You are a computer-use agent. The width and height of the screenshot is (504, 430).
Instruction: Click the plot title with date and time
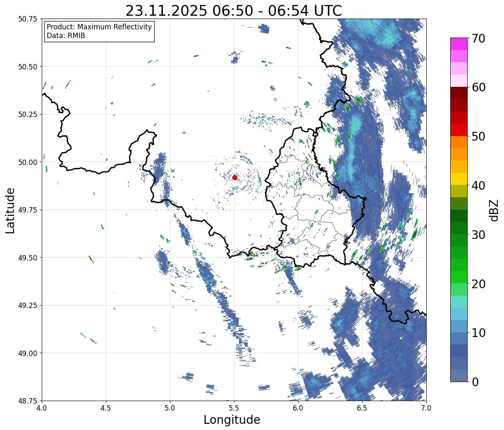[x=234, y=11]
